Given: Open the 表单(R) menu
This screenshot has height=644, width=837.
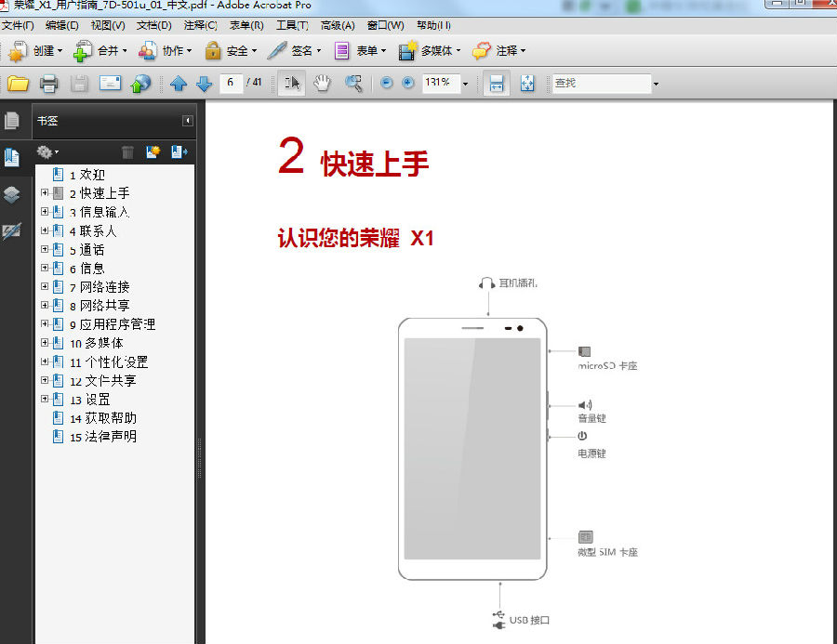Looking at the screenshot, I should pyautogui.click(x=246, y=25).
